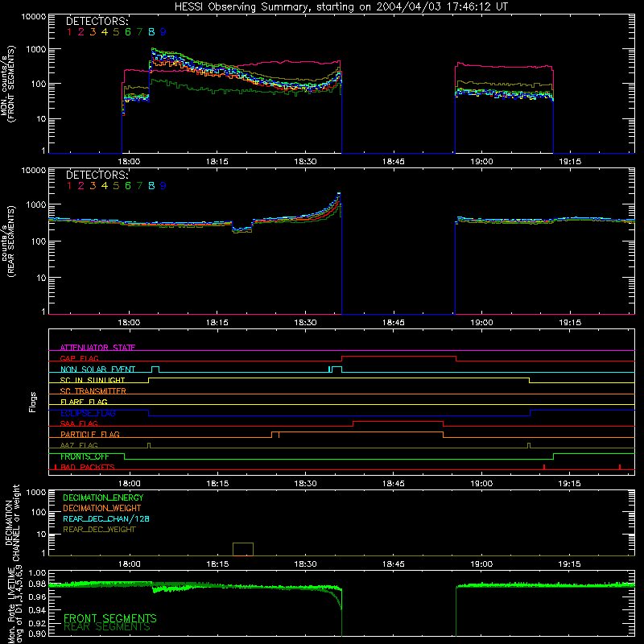This screenshot has height=644, width=644.
Task: Click the DECIMATION_WEIGHT legend entry
Action: (x=102, y=508)
